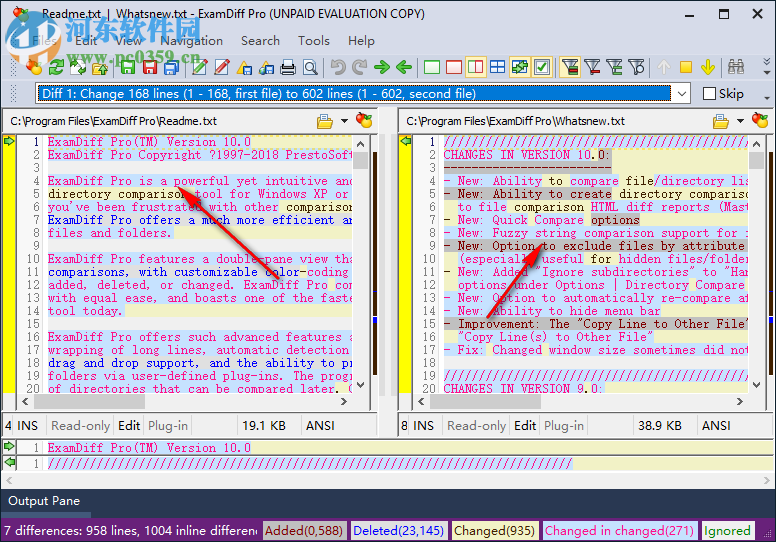
Task: Show only the red second file pane
Action: click(454, 67)
